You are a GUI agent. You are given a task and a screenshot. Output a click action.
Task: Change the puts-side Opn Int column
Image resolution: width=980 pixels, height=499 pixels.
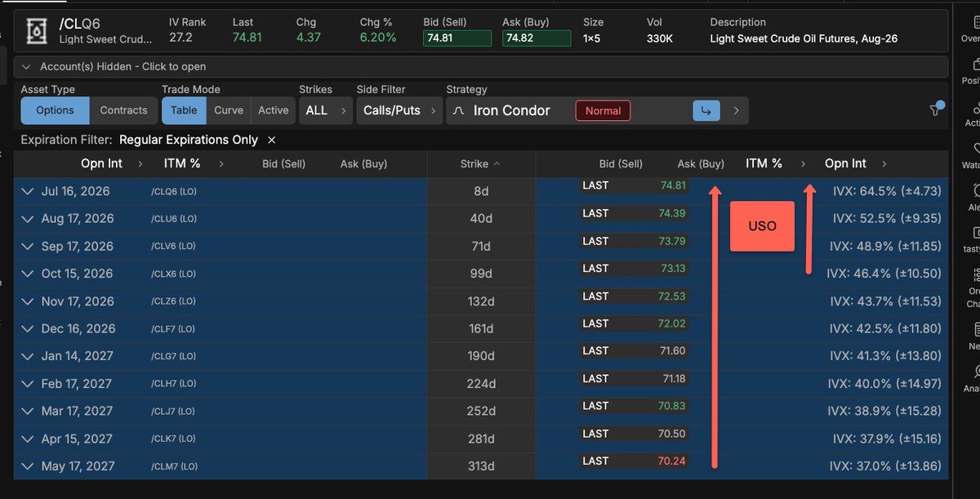point(855,163)
